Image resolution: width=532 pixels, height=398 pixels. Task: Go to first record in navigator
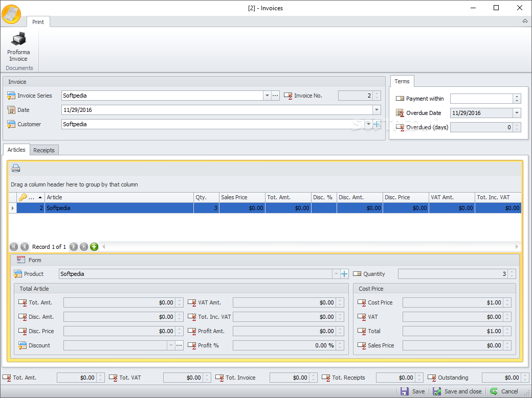point(14,247)
